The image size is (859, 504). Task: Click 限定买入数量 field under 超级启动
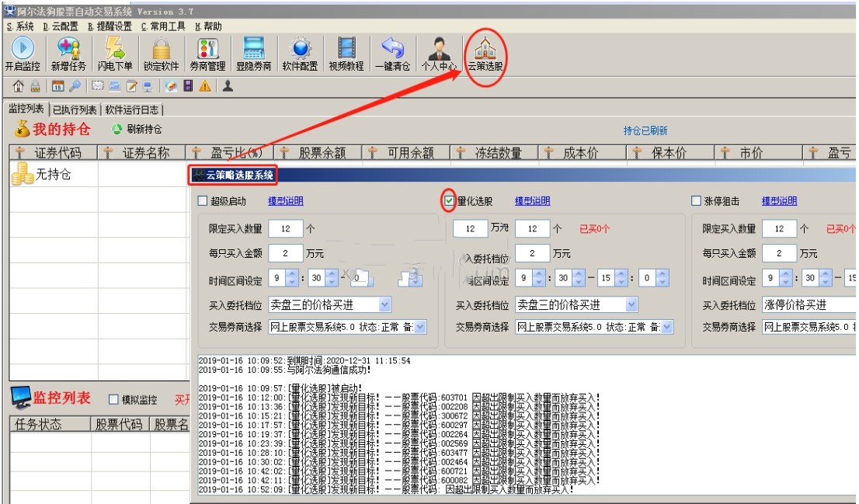pyautogui.click(x=286, y=228)
